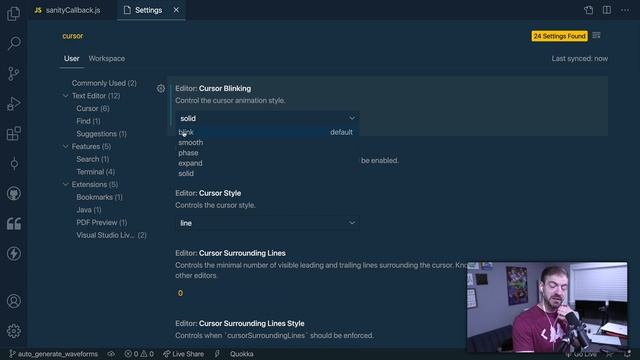
Task: Select Bookmarks (1) in settings tree
Action: point(99,197)
